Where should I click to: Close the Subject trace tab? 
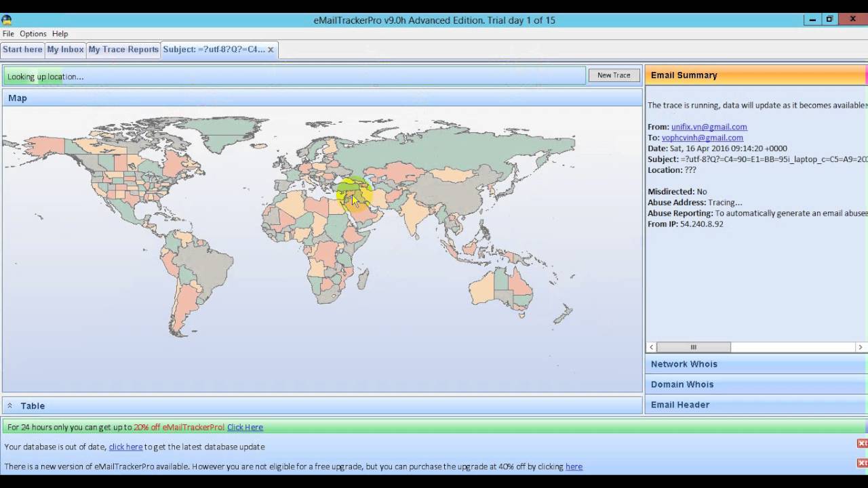(x=271, y=49)
